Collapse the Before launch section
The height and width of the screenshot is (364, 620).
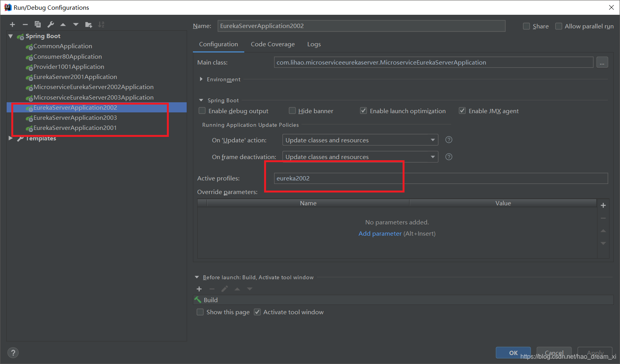click(x=196, y=277)
